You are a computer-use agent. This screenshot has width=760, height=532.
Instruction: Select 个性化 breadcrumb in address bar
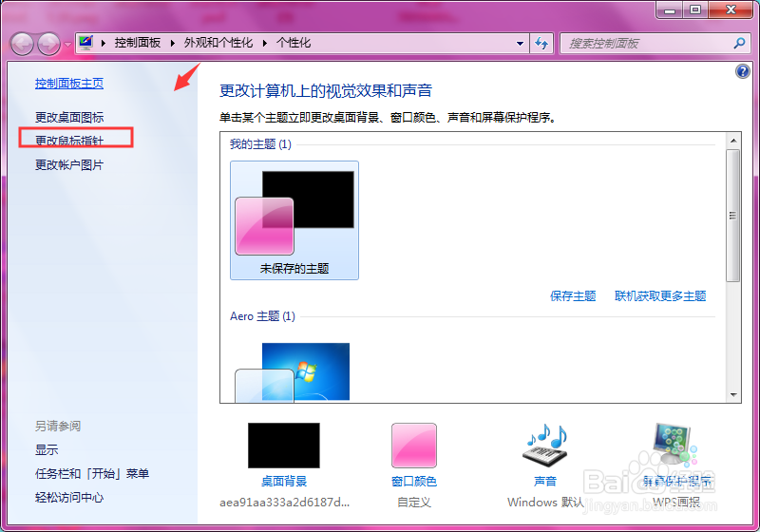[294, 43]
